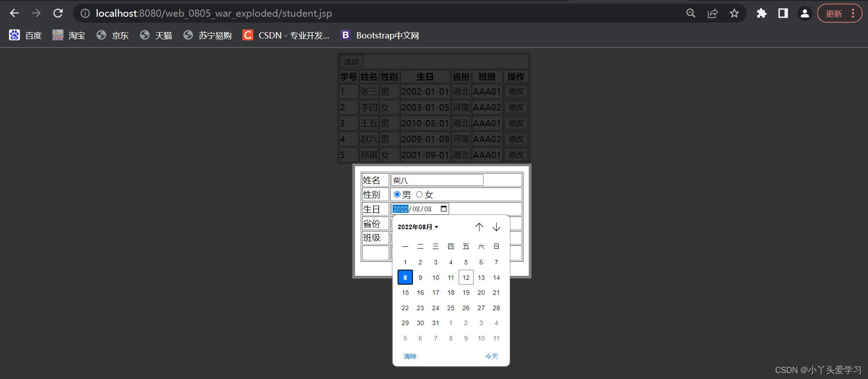Open the 京东 bookmark

[112, 35]
